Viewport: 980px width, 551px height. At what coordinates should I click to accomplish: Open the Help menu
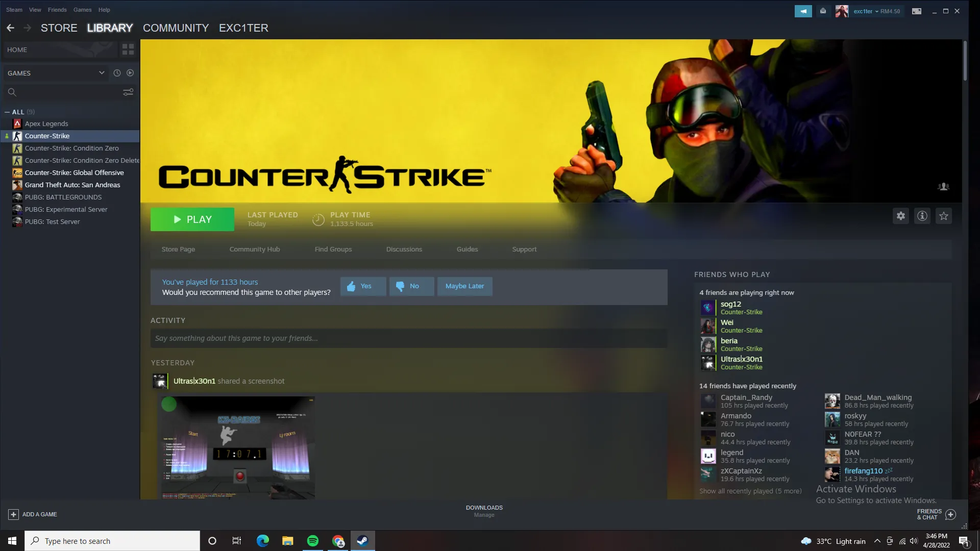pyautogui.click(x=104, y=10)
